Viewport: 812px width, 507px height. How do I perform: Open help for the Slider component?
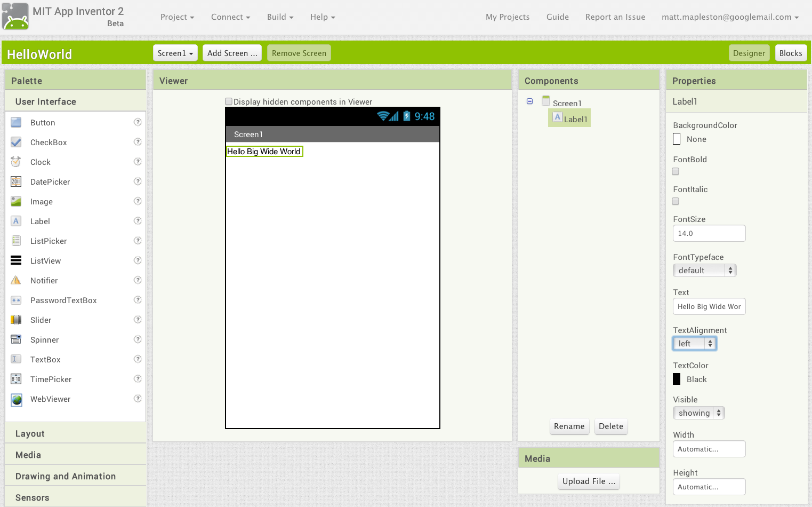pyautogui.click(x=138, y=320)
